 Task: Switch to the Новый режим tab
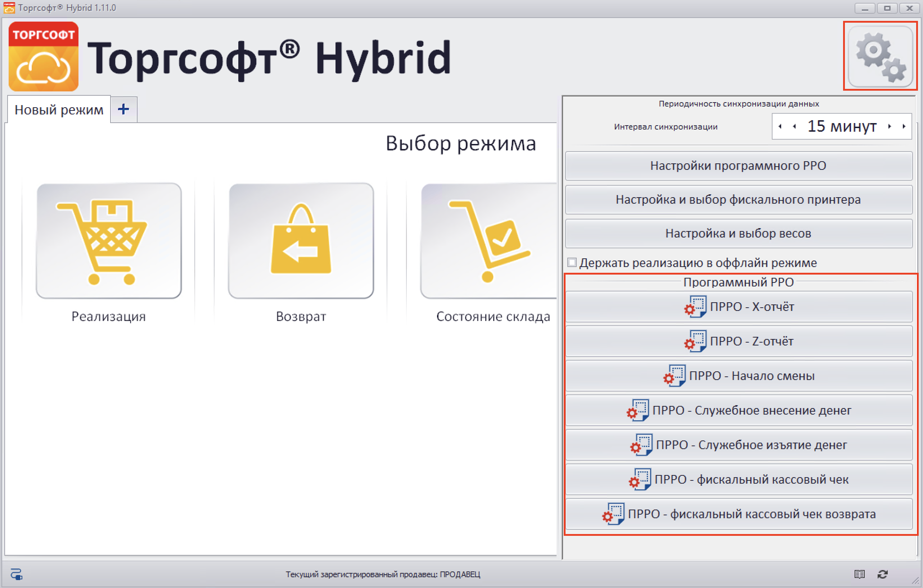coord(59,109)
